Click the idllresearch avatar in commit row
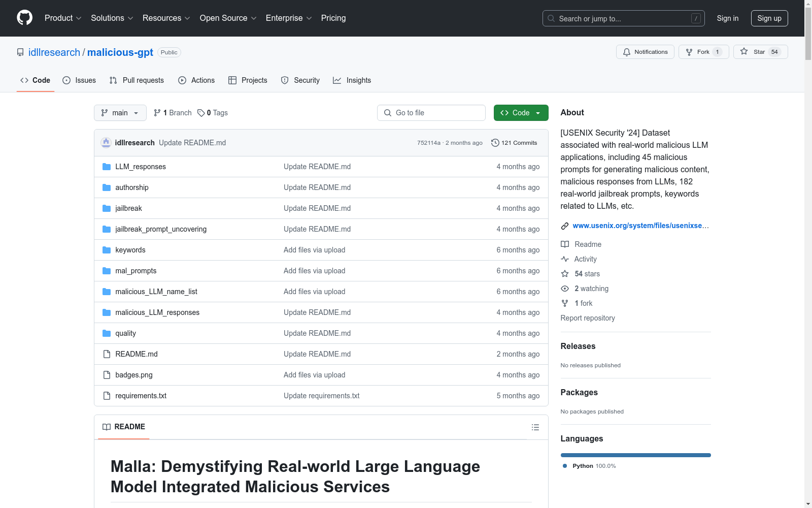 106,143
